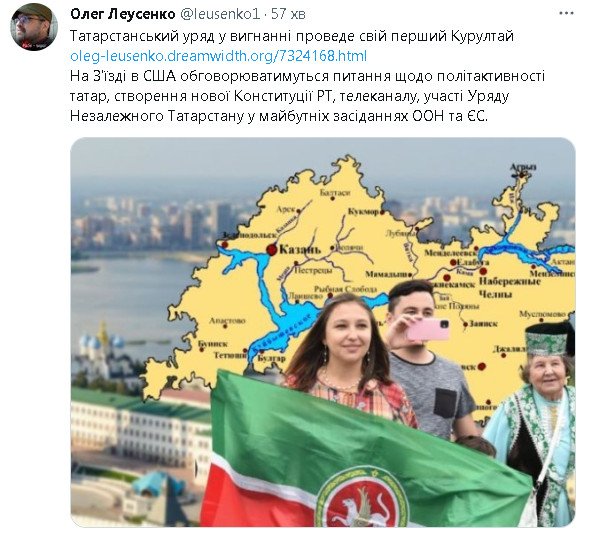Screen dimensions: 591x535
Task: Click the Казань city label on the map
Action: coord(300,249)
